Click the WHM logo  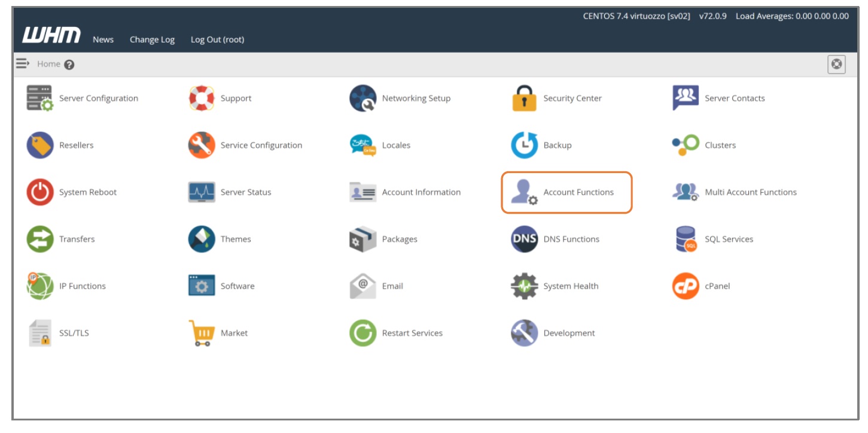click(x=51, y=35)
